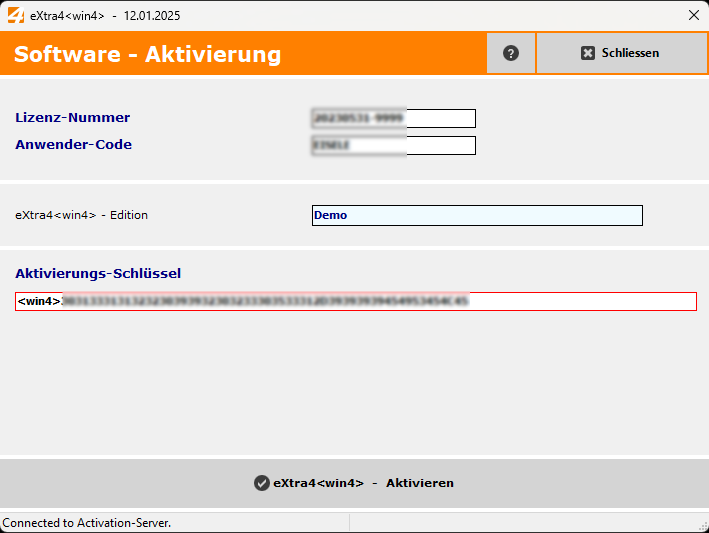The width and height of the screenshot is (709, 533).
Task: Click the Software - Aktivierung header title
Action: pyautogui.click(x=147, y=54)
